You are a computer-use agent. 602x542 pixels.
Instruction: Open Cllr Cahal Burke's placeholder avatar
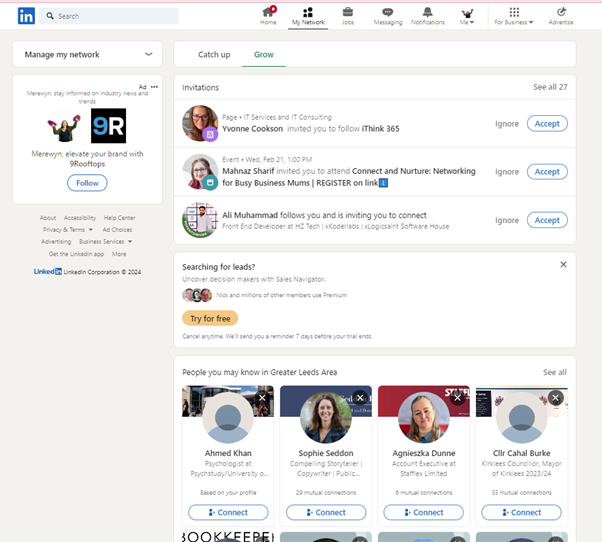point(521,418)
